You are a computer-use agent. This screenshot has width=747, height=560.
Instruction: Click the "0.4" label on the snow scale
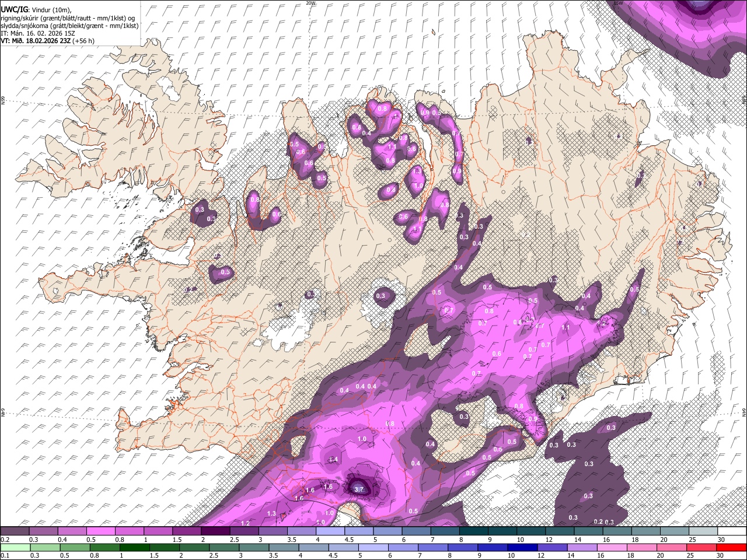coord(62,540)
